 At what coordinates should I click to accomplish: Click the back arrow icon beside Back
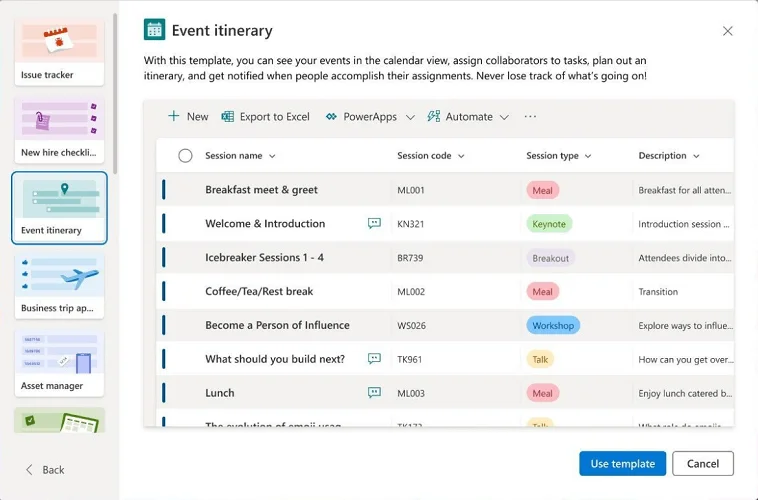(29, 470)
